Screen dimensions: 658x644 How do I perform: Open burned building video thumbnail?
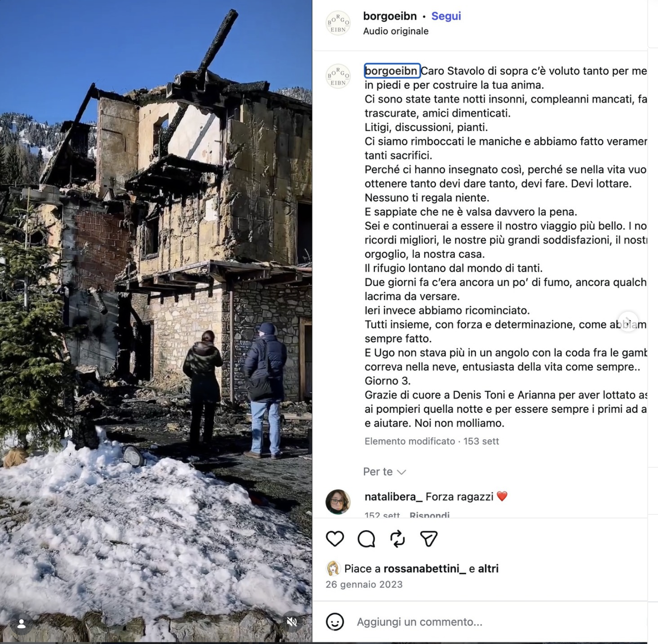click(x=156, y=321)
